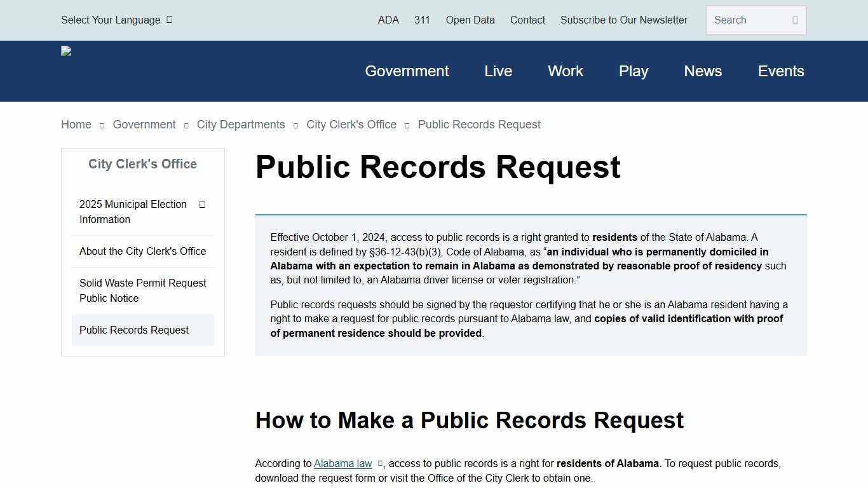868x488 pixels.
Task: Click the icon next to Select Your Language
Action: (168, 20)
